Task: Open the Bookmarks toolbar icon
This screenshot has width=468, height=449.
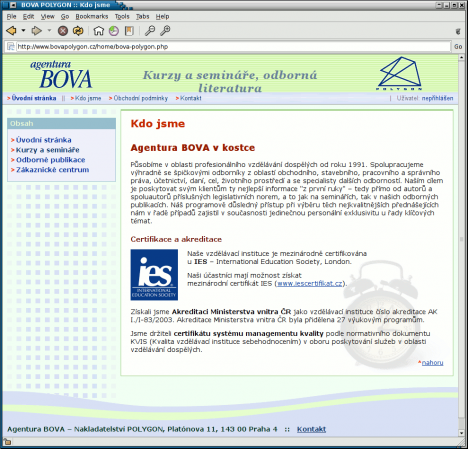Action: click(129, 31)
